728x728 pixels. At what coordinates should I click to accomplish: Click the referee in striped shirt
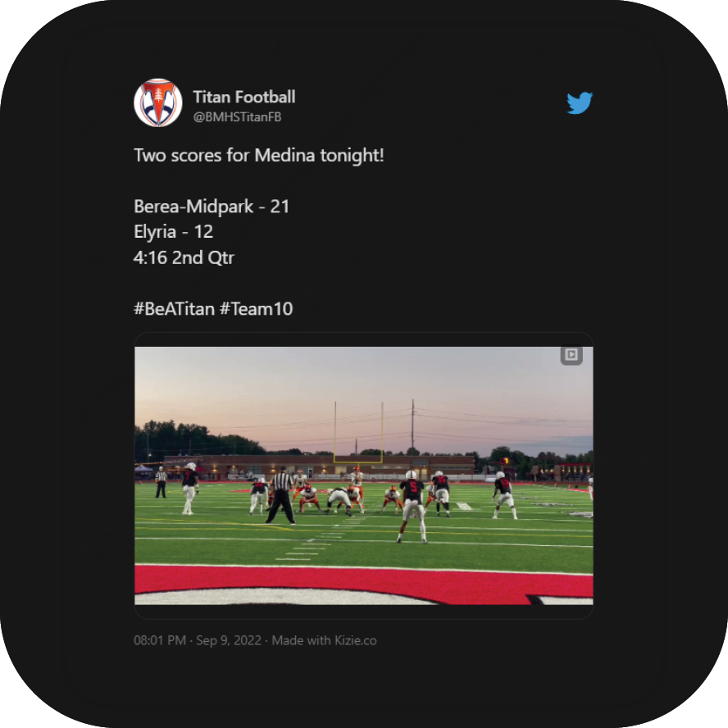click(281, 495)
